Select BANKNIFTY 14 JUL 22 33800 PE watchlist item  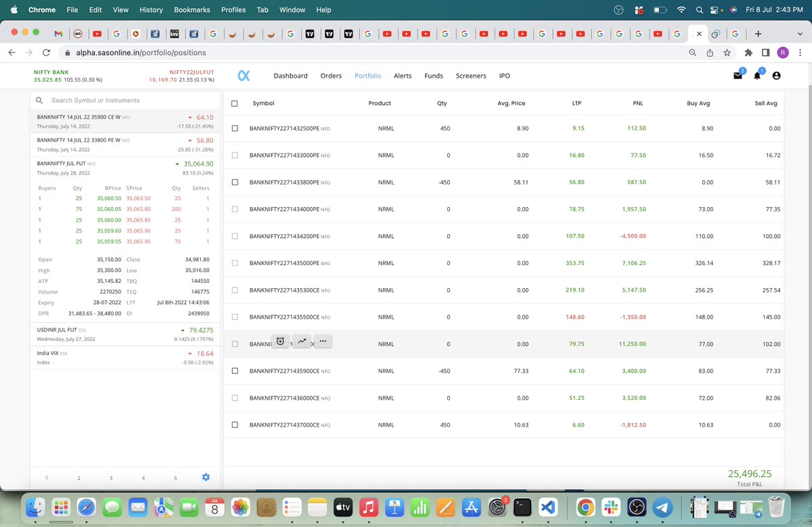[125, 144]
